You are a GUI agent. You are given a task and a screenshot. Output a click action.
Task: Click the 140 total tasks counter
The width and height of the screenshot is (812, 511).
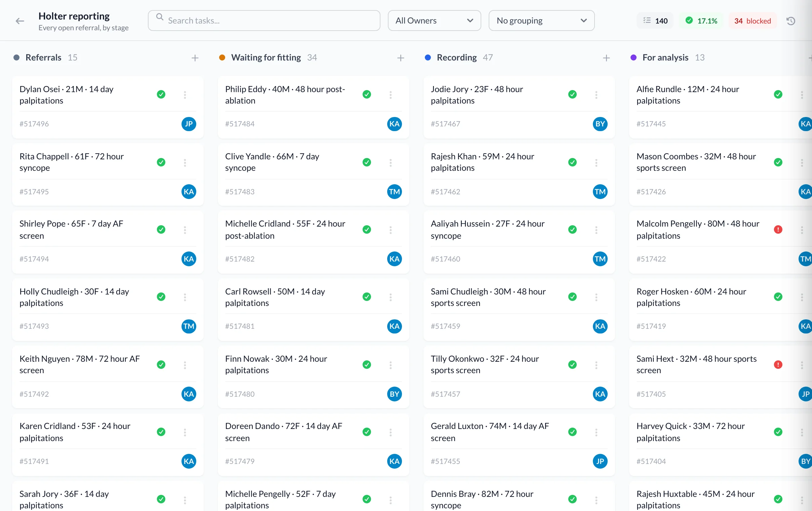click(655, 21)
